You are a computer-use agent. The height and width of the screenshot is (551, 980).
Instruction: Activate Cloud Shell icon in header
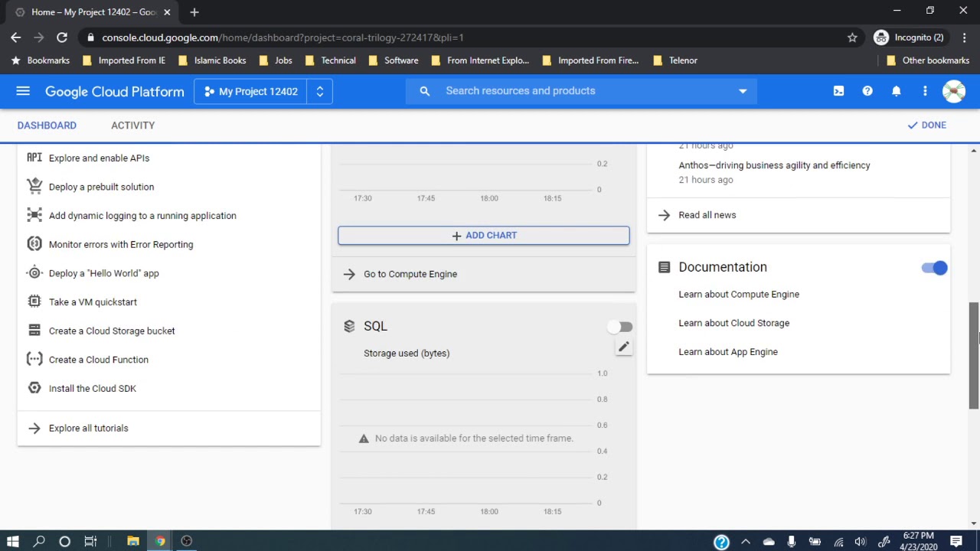coord(838,91)
